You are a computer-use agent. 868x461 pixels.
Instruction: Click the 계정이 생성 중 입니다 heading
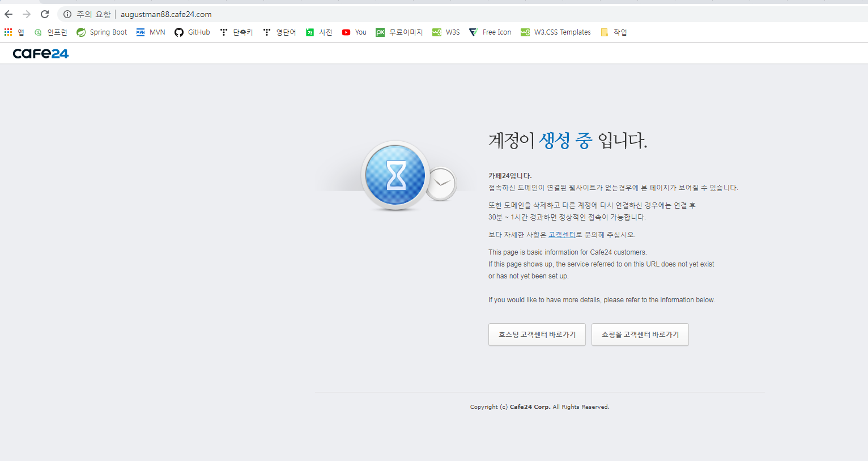point(568,140)
